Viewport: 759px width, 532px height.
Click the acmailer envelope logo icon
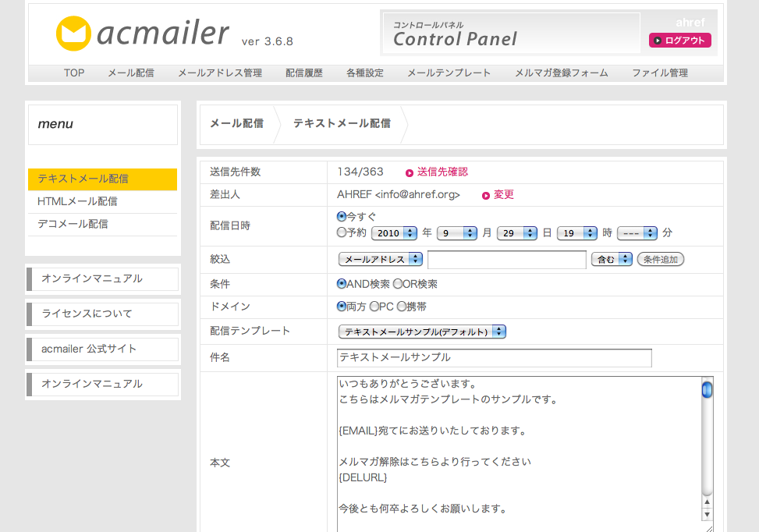point(74,34)
